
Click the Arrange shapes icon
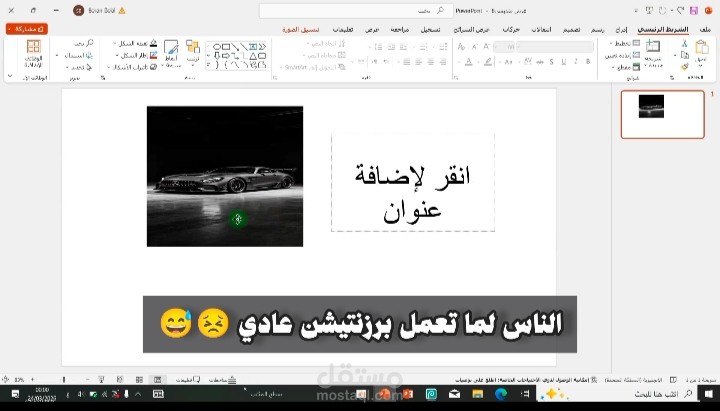[x=193, y=47]
